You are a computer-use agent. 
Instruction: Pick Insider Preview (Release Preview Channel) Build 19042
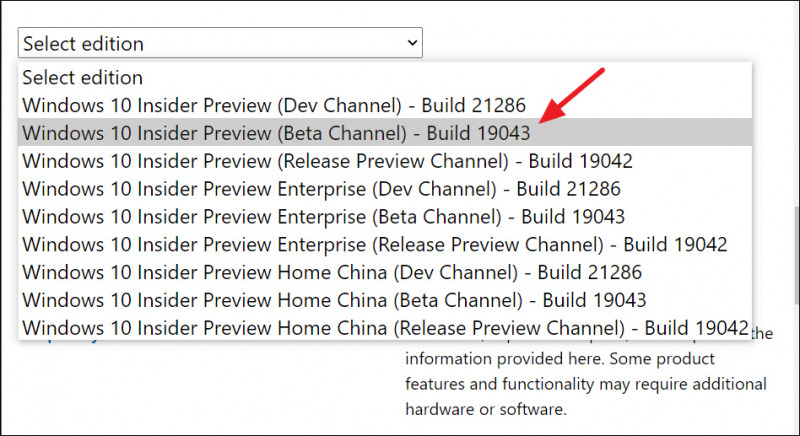pos(385,161)
